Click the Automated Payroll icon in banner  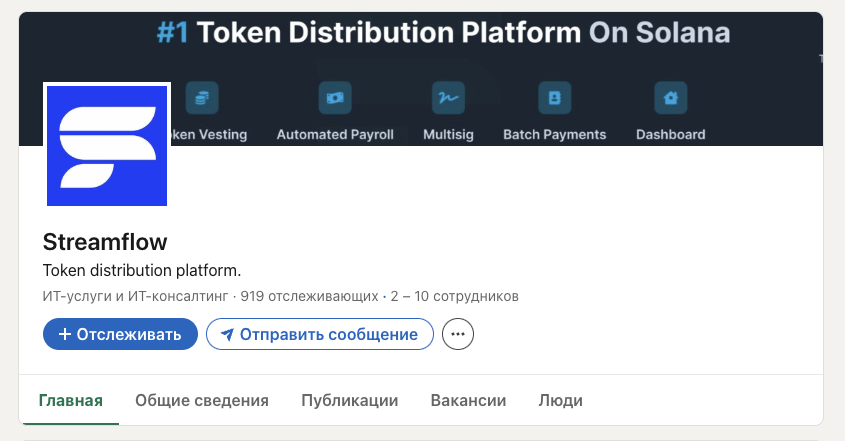(x=335, y=99)
